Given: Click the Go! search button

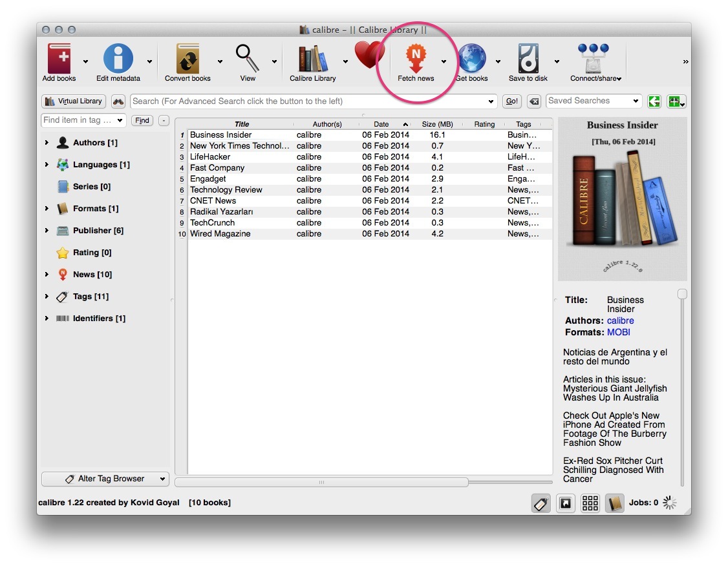Looking at the screenshot, I should click(511, 101).
